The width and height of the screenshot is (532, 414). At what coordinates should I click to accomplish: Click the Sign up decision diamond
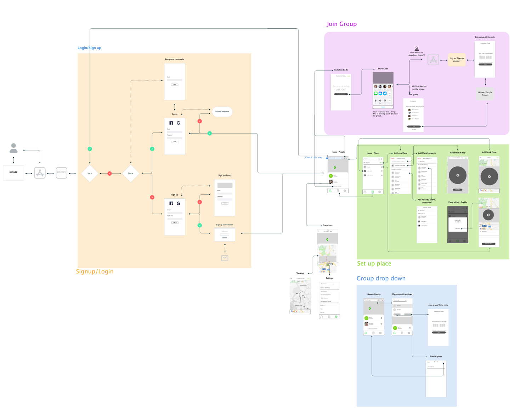(131, 173)
